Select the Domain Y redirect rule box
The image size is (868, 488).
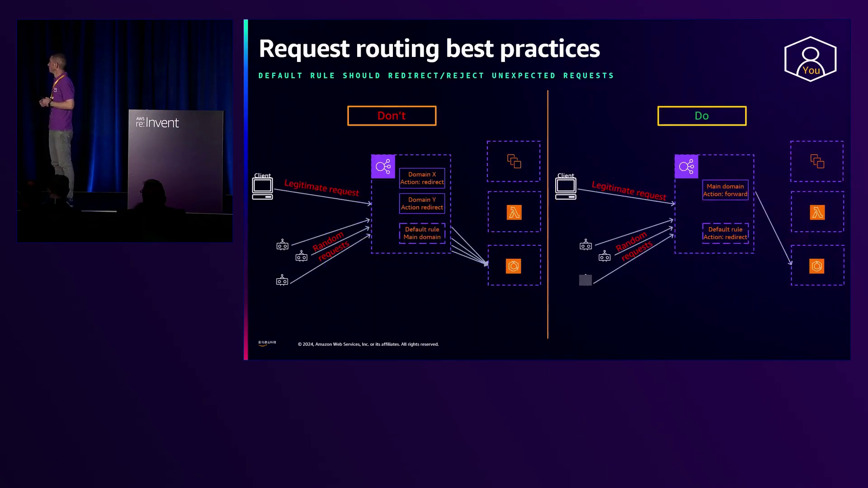(x=422, y=203)
